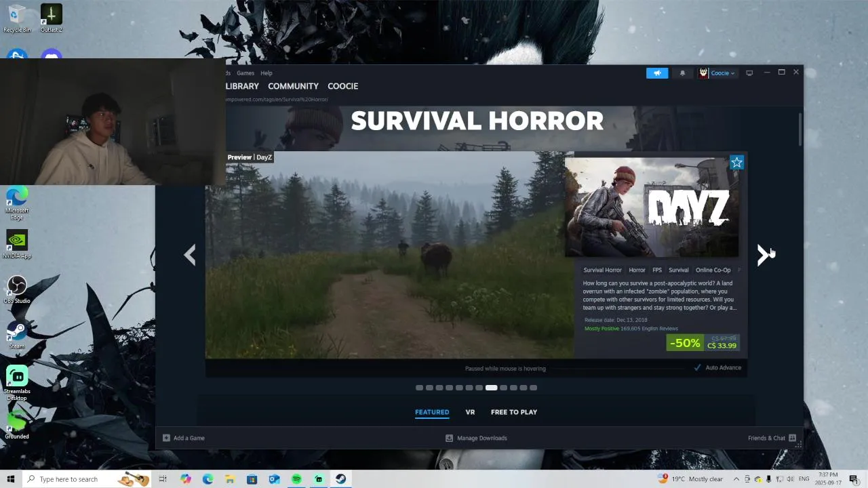Open the weather widget showing 19°C
This screenshot has width=868, height=488.
click(x=690, y=479)
